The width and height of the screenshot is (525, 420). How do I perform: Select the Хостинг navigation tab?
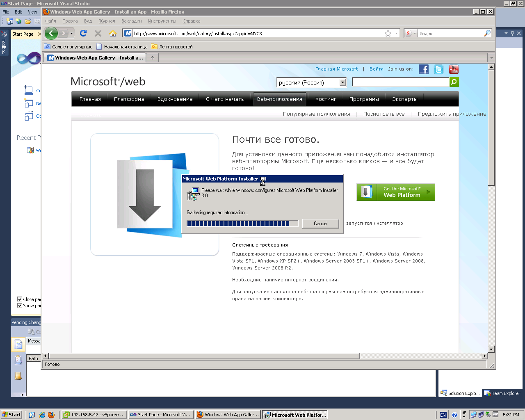point(326,99)
